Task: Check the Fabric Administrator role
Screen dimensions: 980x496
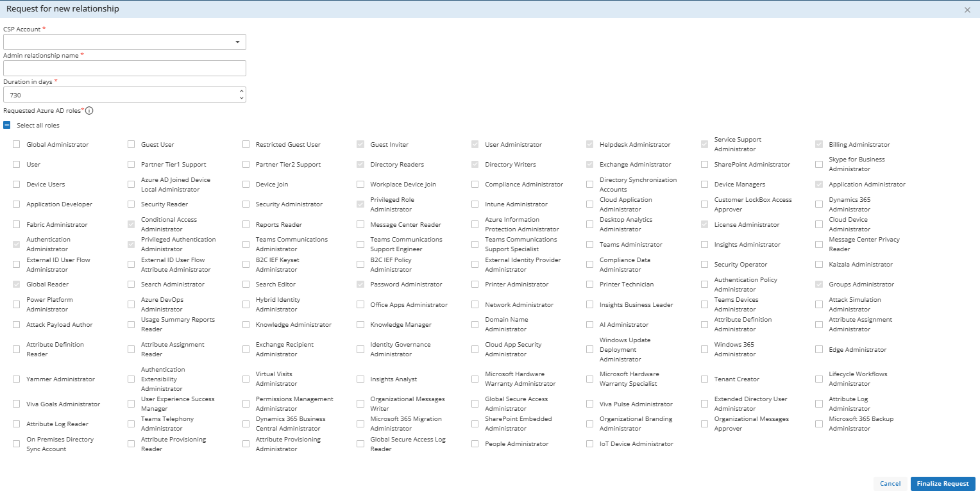Action: [x=16, y=224]
